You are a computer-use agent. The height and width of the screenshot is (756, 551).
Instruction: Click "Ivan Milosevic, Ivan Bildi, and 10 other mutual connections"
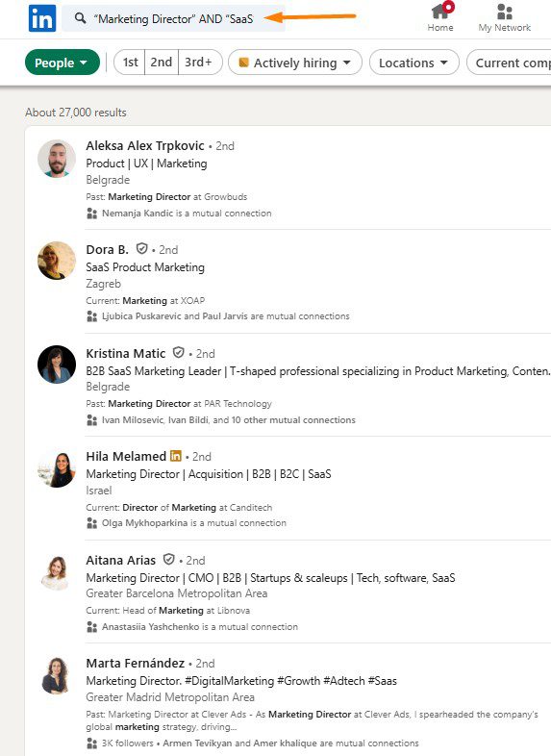tap(229, 420)
